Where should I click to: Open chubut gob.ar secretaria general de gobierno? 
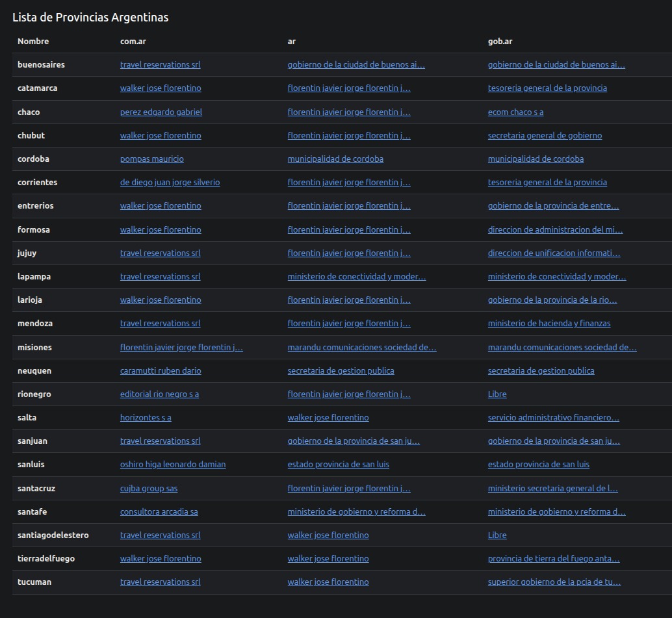pos(545,135)
